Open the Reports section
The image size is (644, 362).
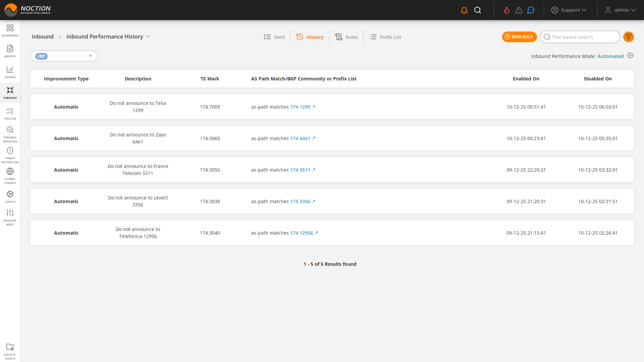[10, 51]
